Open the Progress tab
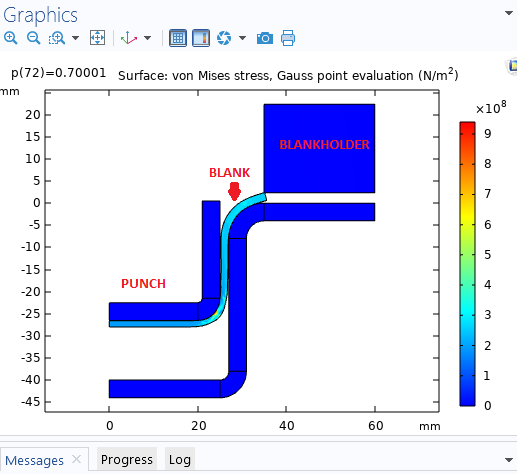 click(x=127, y=460)
